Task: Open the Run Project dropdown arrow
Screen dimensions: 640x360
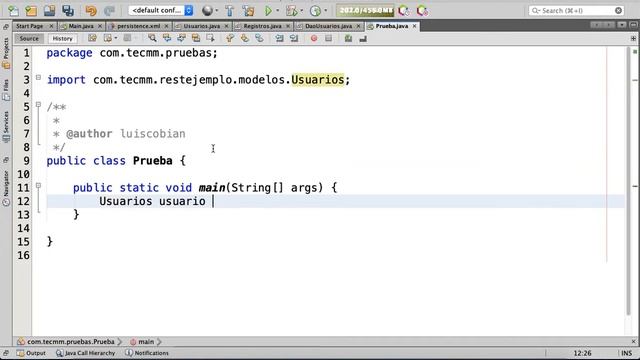Action: pyautogui.click(x=278, y=11)
